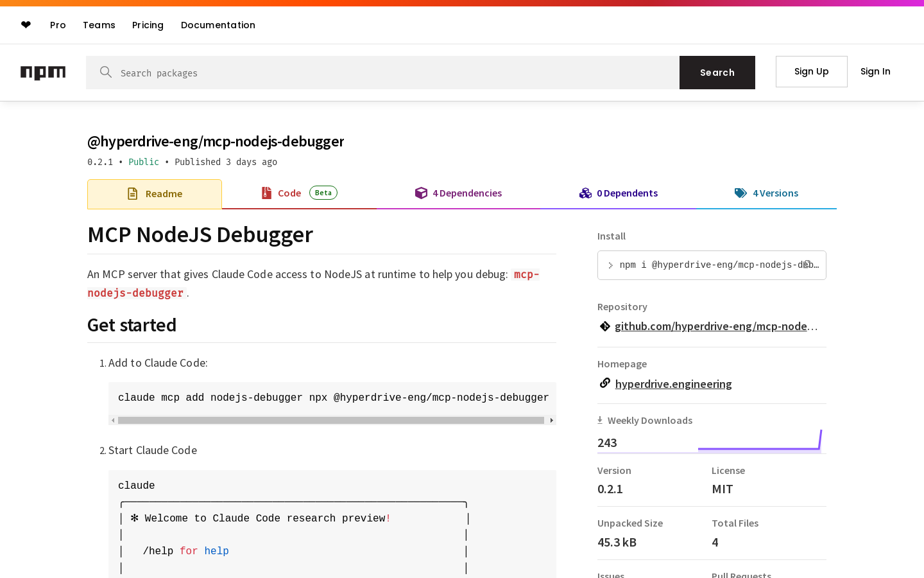924x578 pixels.
Task: Open the Teams menu item
Action: click(x=99, y=25)
